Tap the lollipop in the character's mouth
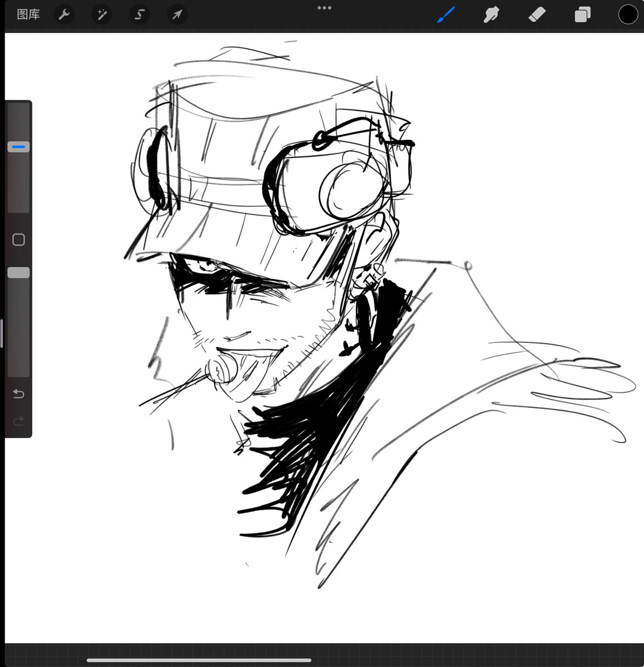This screenshot has width=644, height=667. tap(221, 369)
